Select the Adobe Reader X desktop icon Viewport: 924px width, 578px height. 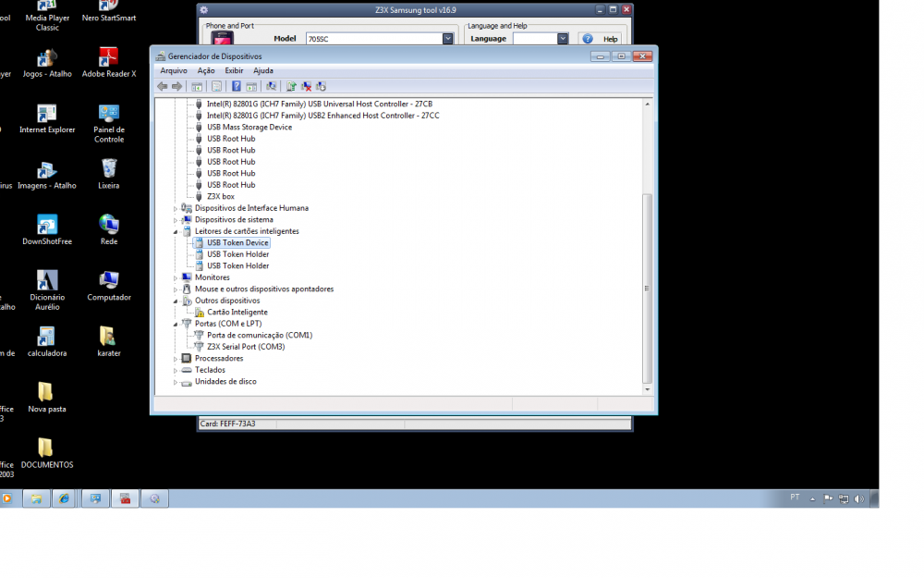pyautogui.click(x=109, y=63)
